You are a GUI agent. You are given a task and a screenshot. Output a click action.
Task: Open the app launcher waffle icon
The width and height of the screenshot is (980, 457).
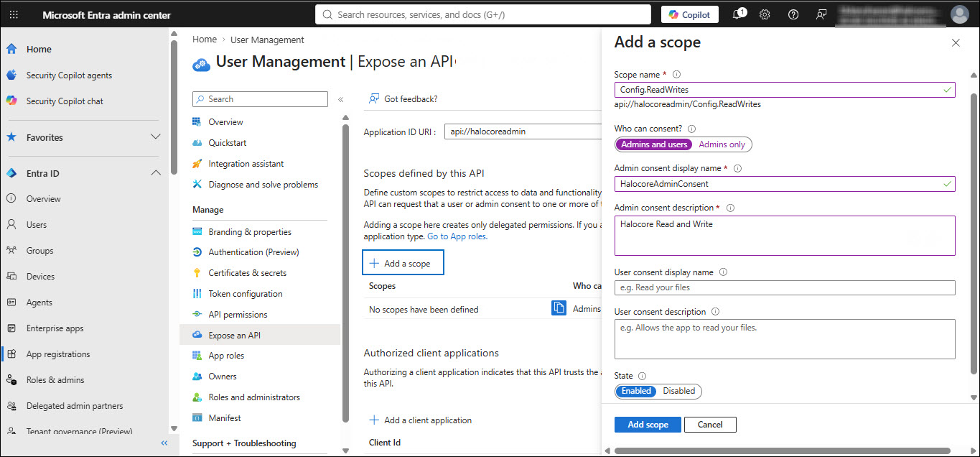pos(14,15)
